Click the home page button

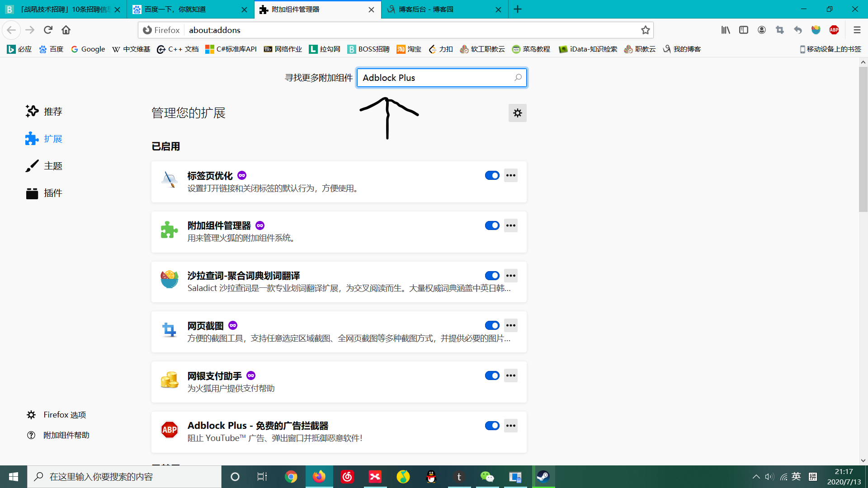coord(66,30)
